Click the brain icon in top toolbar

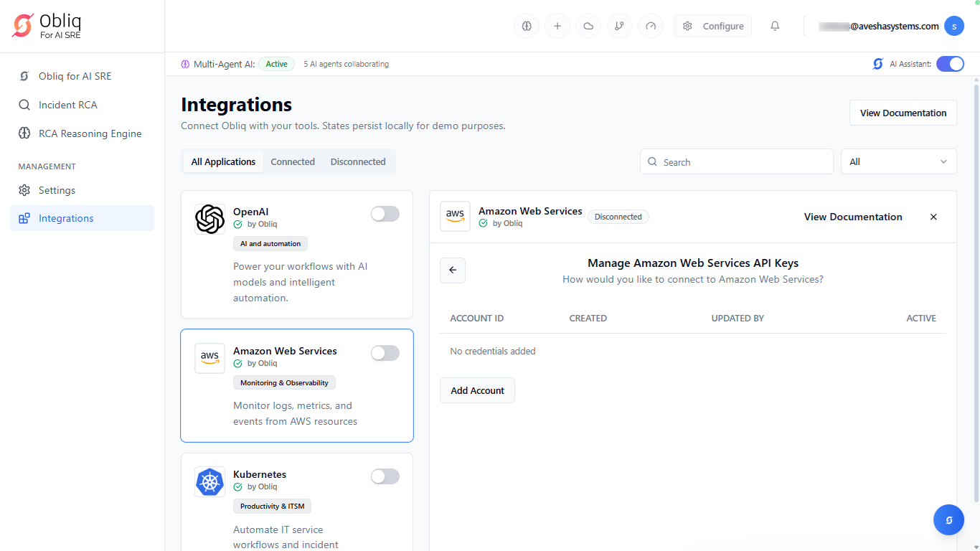pyautogui.click(x=527, y=27)
